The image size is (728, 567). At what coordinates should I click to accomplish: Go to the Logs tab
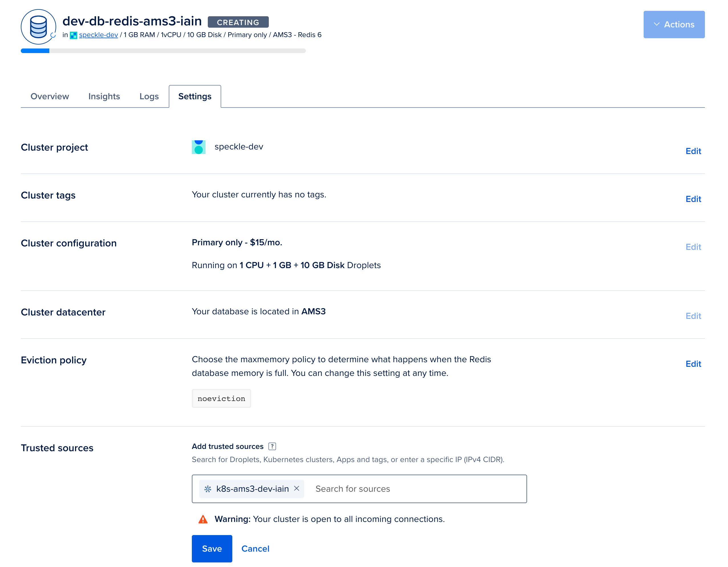(149, 96)
